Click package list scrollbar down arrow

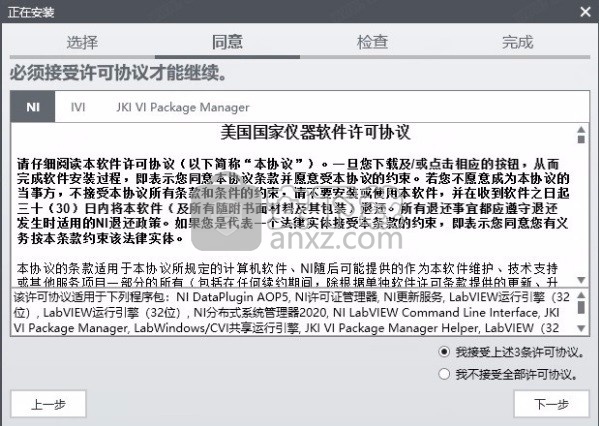[x=581, y=328]
